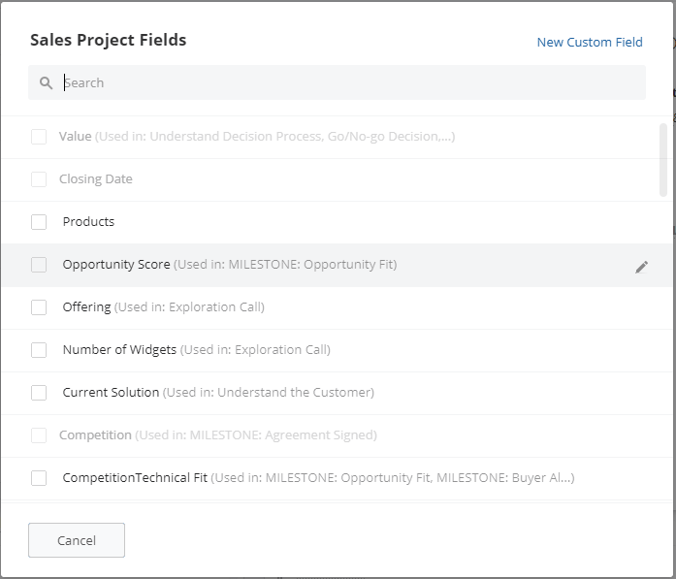Select the Products field label
676x579 pixels.
(x=88, y=222)
